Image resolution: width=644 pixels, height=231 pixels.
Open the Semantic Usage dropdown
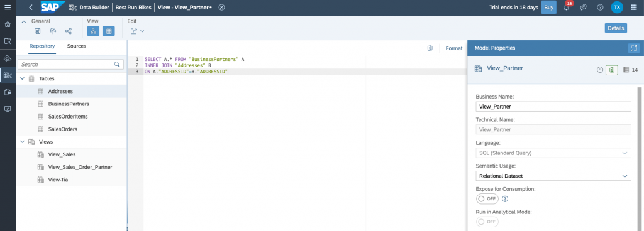point(553,176)
